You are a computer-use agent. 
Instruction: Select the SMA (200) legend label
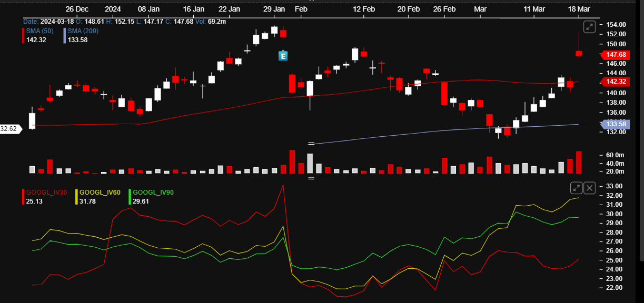click(83, 31)
